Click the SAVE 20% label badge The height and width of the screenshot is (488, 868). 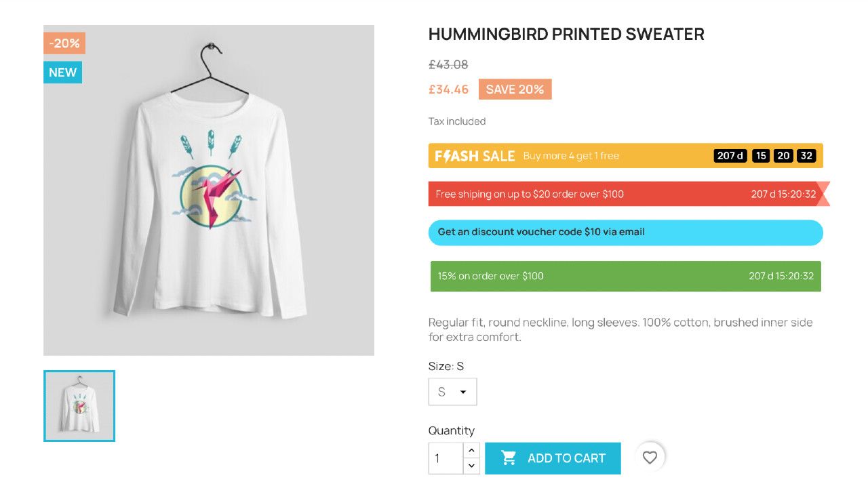click(x=515, y=89)
